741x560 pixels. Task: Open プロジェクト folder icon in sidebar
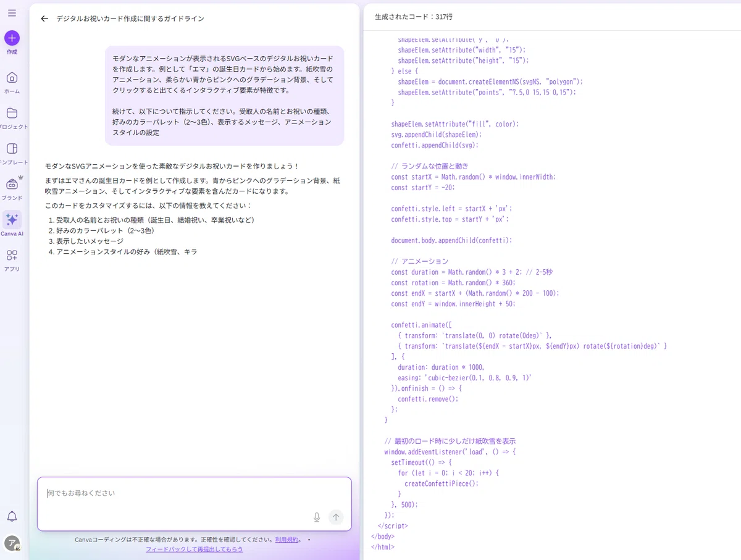click(x=12, y=114)
